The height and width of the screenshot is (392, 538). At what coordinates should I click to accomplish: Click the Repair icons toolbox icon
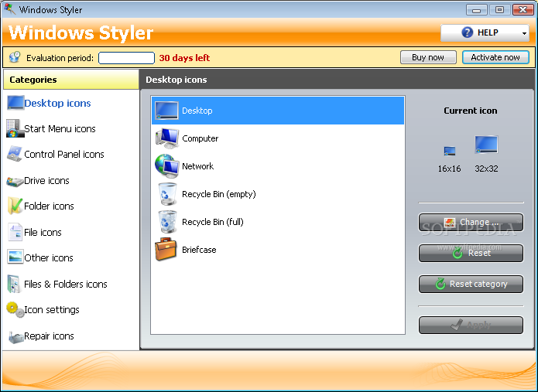pos(15,336)
